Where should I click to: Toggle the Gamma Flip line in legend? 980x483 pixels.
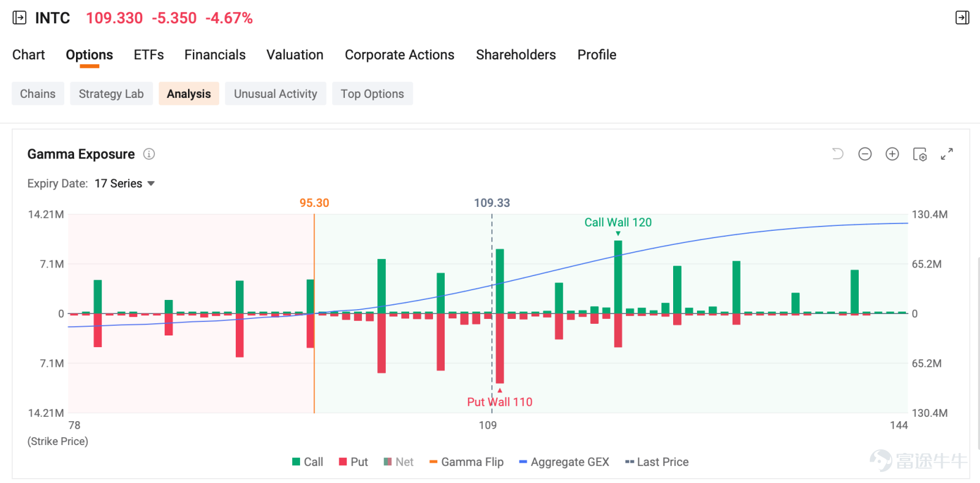[x=467, y=462]
